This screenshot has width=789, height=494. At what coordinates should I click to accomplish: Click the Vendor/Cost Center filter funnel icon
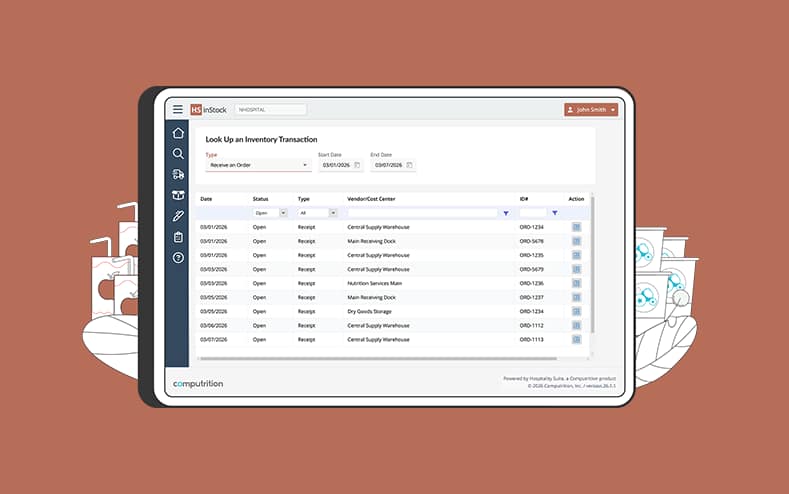[x=505, y=213]
